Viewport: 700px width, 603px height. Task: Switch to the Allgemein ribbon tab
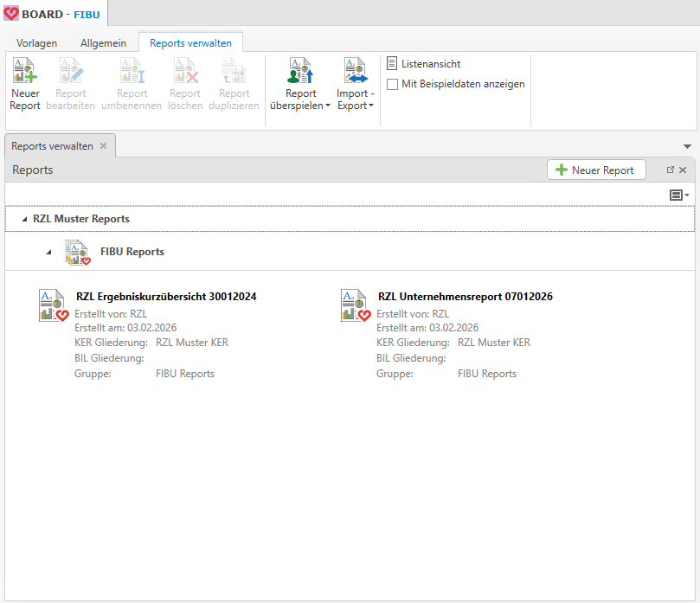(103, 42)
